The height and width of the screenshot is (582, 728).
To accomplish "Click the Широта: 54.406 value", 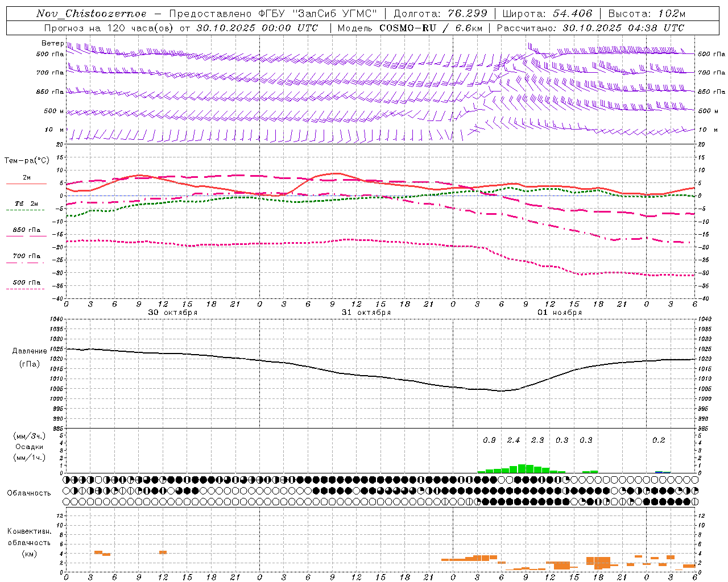I will [547, 14].
